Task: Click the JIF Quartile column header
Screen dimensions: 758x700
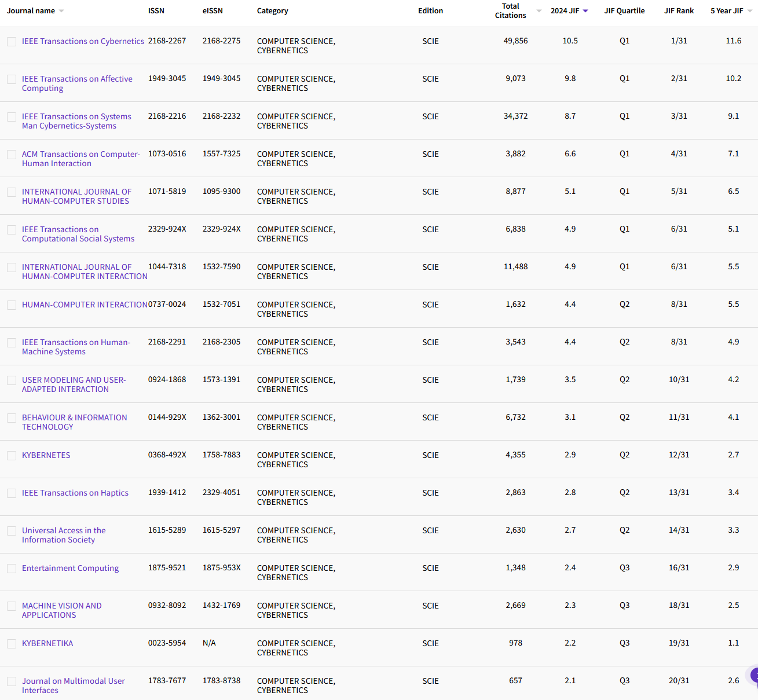Action: [x=624, y=10]
